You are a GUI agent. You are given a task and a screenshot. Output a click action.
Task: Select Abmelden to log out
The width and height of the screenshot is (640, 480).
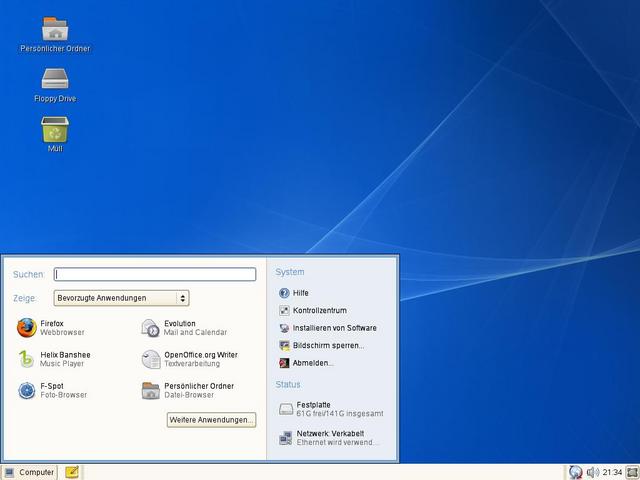pos(312,363)
